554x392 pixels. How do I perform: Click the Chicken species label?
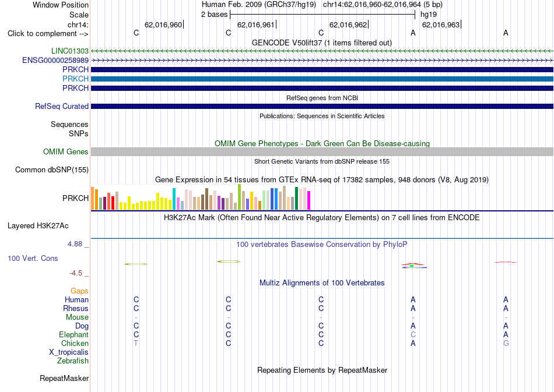(75, 343)
